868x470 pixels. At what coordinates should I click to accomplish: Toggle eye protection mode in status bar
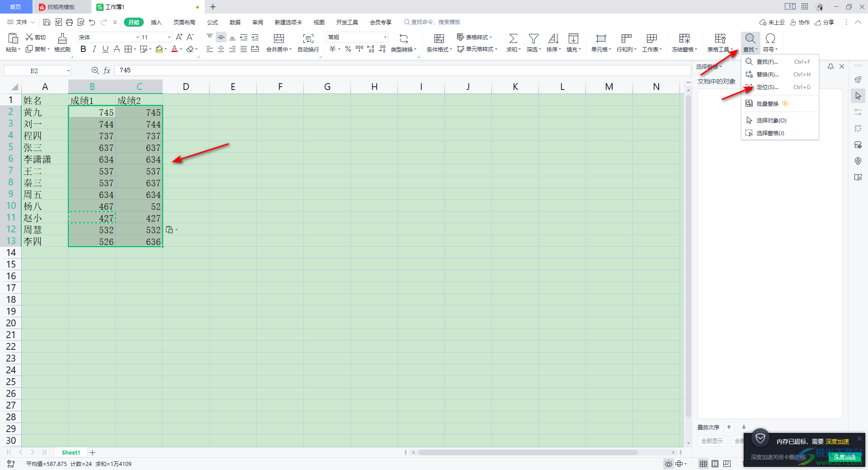(669, 464)
